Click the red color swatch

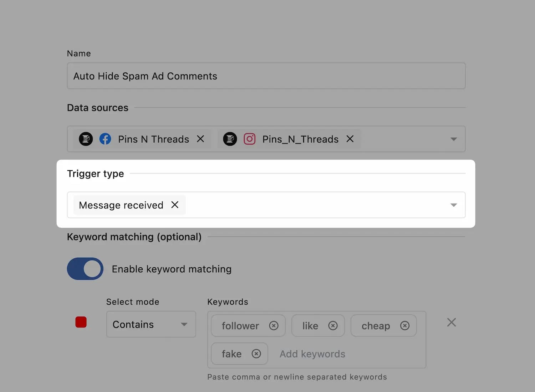pos(81,322)
